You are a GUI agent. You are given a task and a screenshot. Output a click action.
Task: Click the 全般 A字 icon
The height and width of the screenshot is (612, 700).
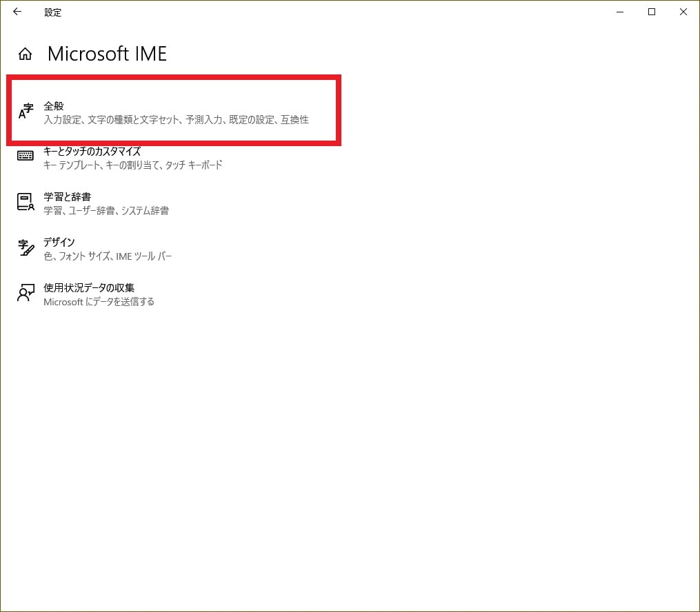pos(26,111)
